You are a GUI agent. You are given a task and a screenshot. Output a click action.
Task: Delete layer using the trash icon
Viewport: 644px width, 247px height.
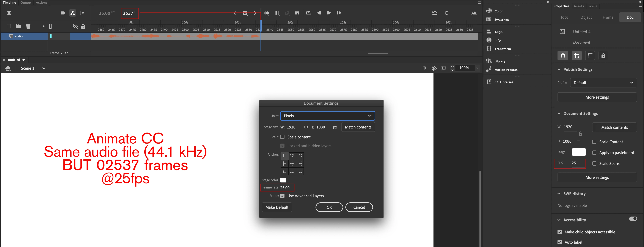(28, 26)
